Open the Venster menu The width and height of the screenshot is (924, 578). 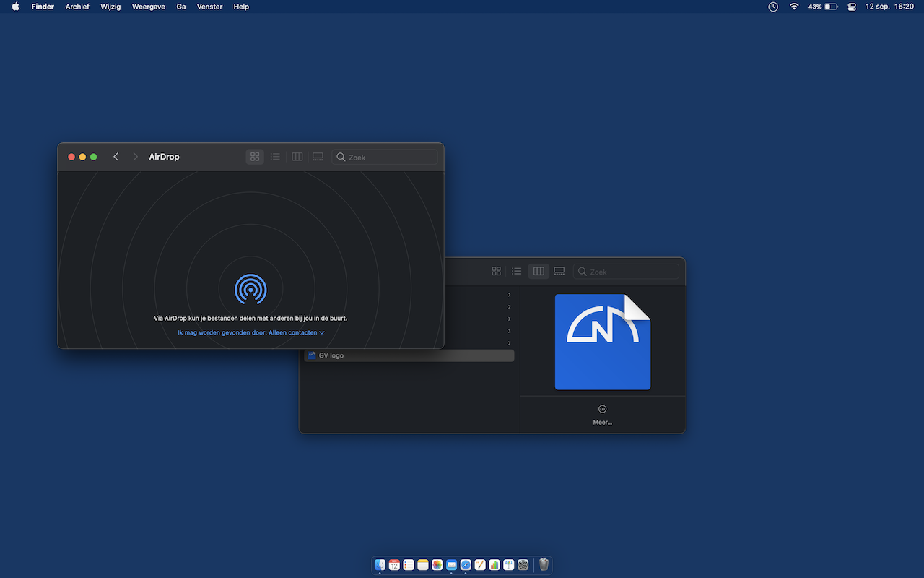(x=209, y=7)
